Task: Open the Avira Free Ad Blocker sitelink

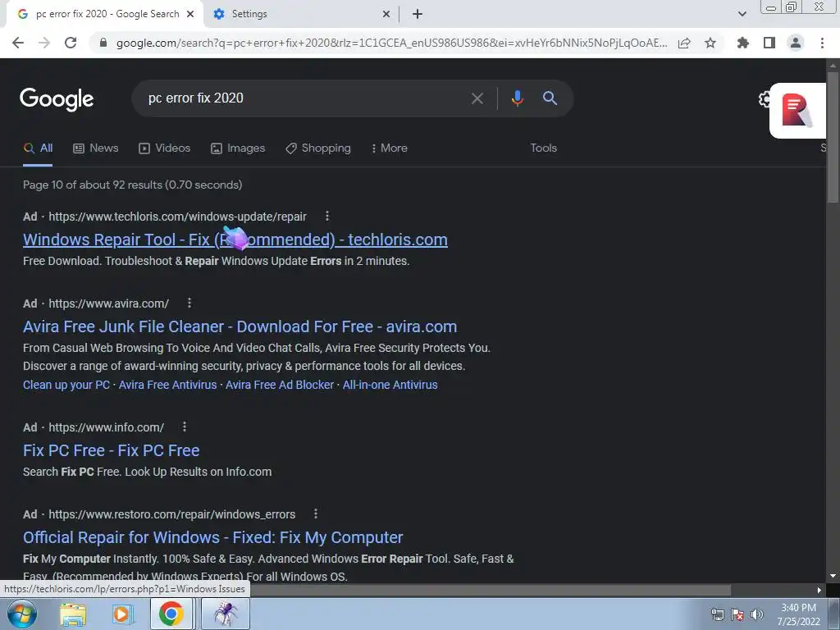Action: point(280,385)
